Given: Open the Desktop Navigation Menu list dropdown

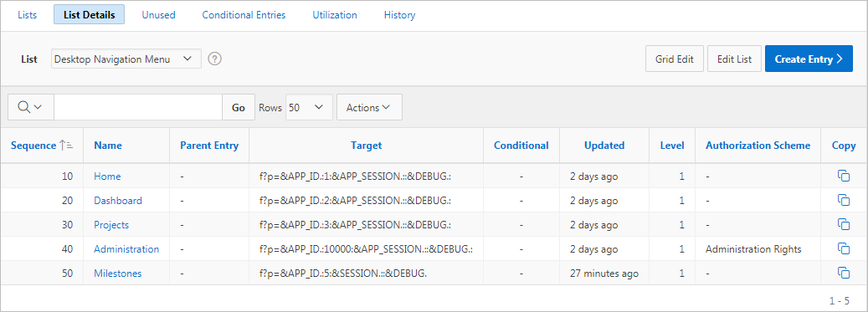Looking at the screenshot, I should tap(126, 59).
